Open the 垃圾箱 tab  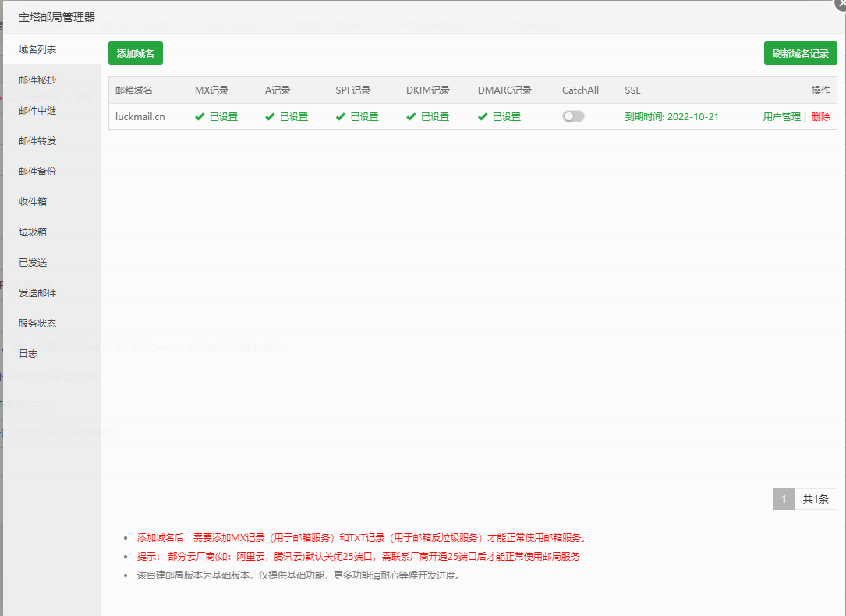(x=51, y=232)
